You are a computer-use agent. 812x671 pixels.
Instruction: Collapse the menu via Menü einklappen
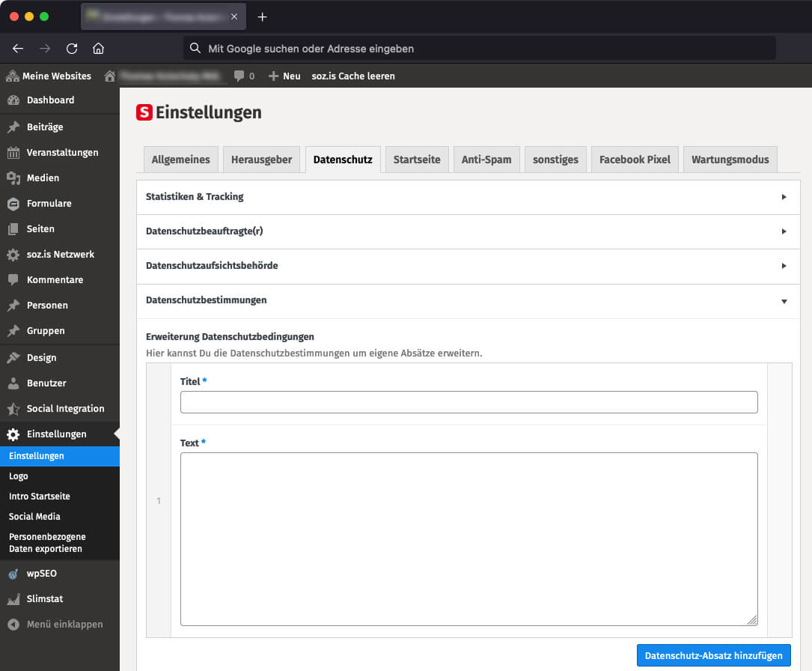[64, 625]
